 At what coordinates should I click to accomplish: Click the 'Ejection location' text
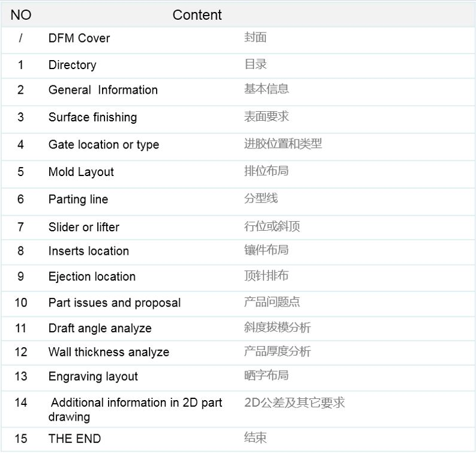point(92,277)
